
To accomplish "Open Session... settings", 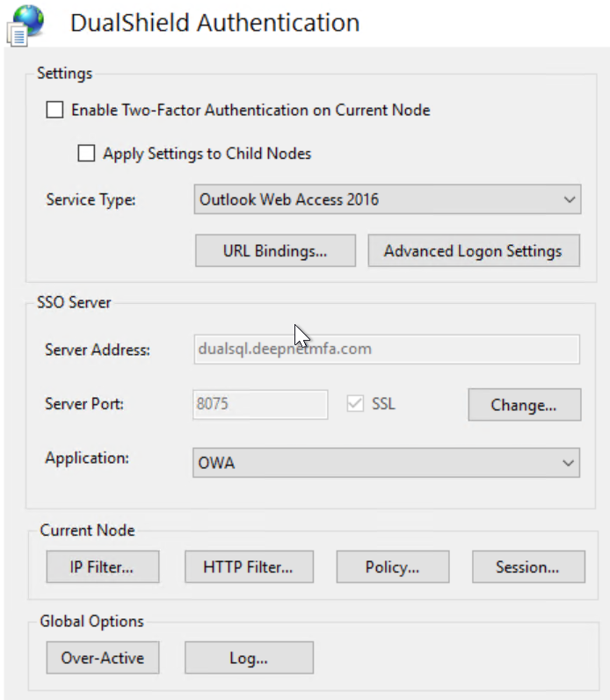I will coord(527,567).
